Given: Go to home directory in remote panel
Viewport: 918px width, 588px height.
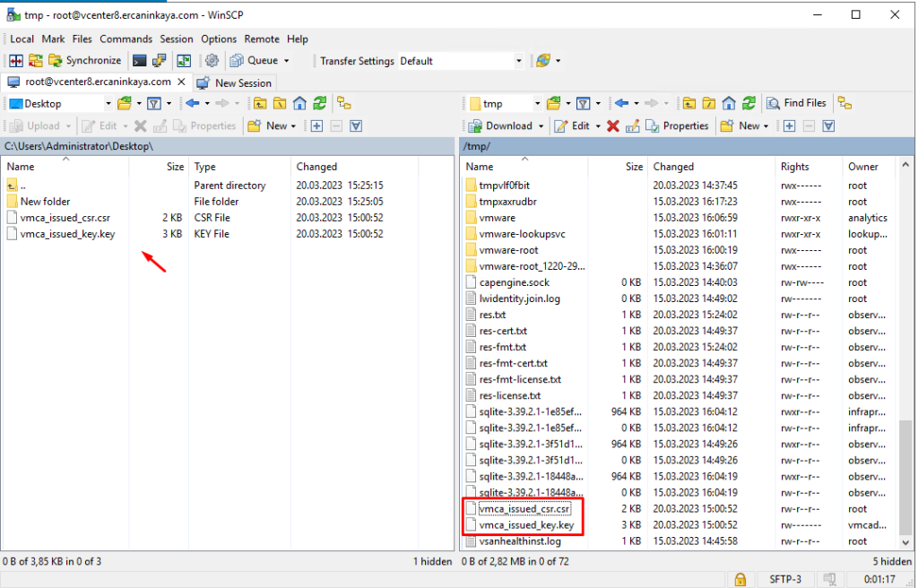Looking at the screenshot, I should (x=728, y=103).
